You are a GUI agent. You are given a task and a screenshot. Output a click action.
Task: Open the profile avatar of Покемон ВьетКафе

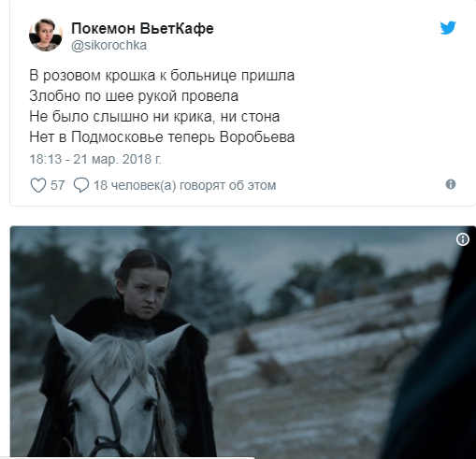point(46,35)
